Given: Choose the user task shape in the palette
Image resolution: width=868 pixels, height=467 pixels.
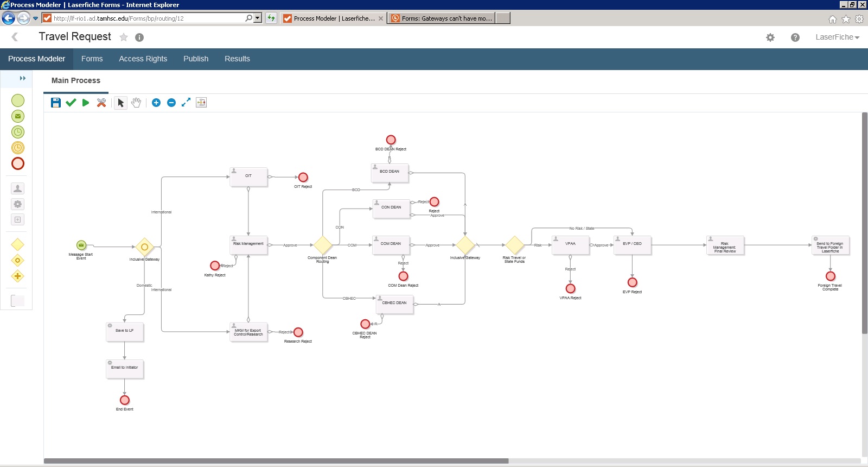Looking at the screenshot, I should pyautogui.click(x=18, y=188).
